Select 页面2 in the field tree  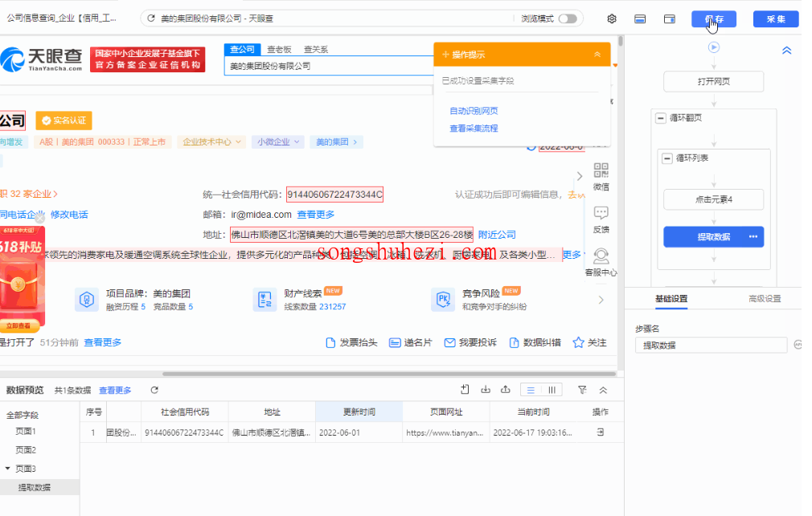tap(26, 450)
